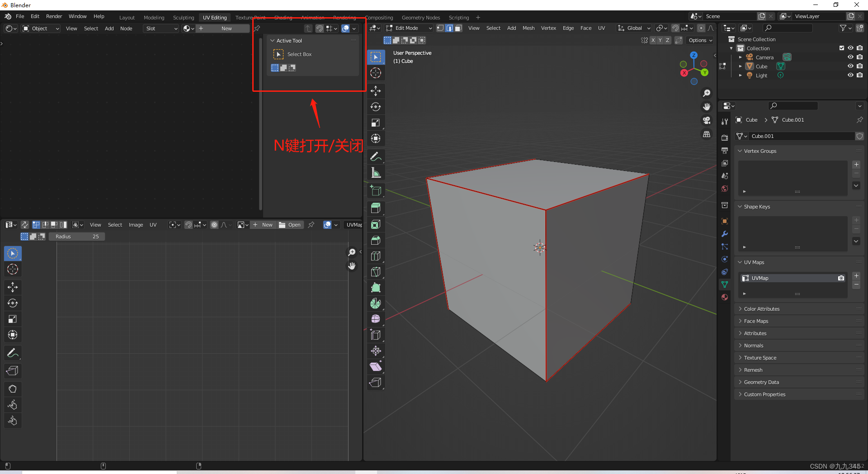Open the Modifiers wrench properties tab
This screenshot has width=868, height=474.
(x=725, y=234)
